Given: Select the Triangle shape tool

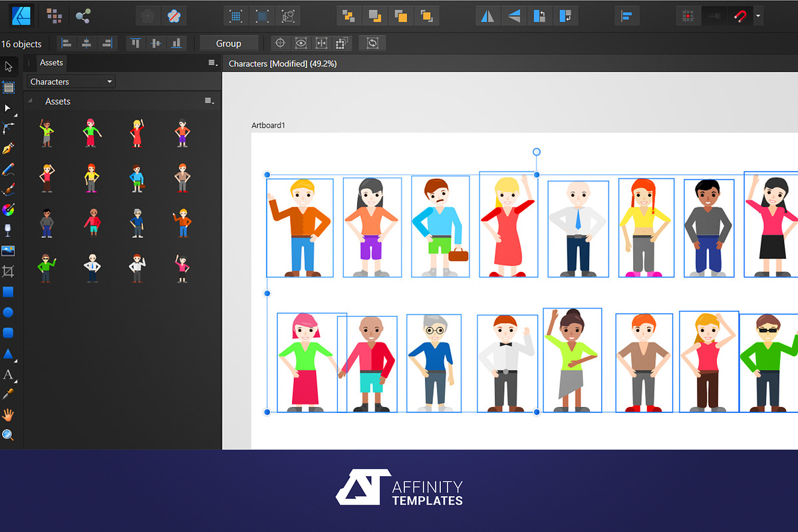Looking at the screenshot, I should pyautogui.click(x=9, y=353).
